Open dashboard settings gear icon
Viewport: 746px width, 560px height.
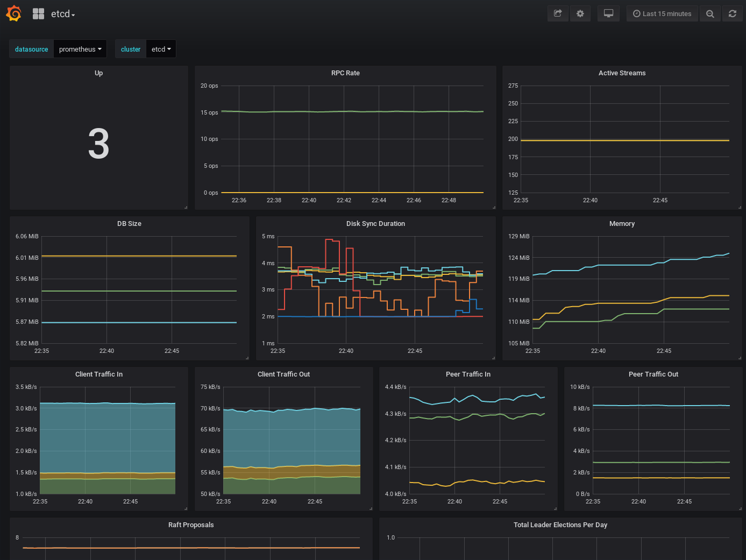(x=580, y=13)
